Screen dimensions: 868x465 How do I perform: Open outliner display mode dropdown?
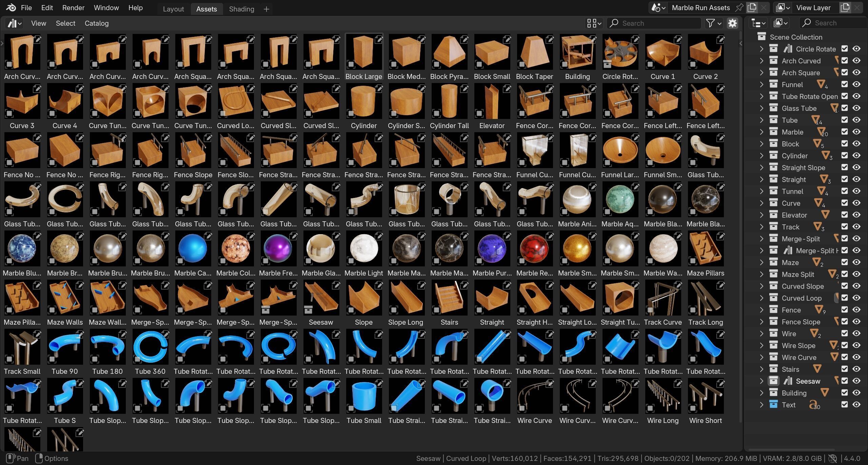[780, 23]
